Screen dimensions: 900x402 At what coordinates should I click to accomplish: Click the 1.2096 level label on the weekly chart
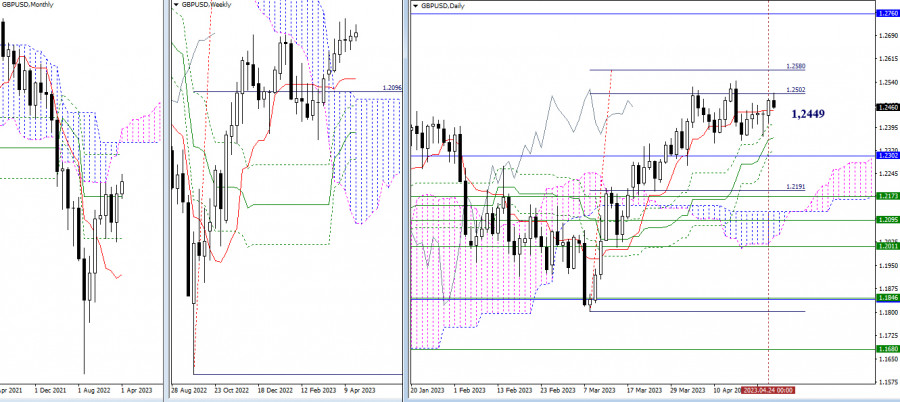pyautogui.click(x=392, y=88)
